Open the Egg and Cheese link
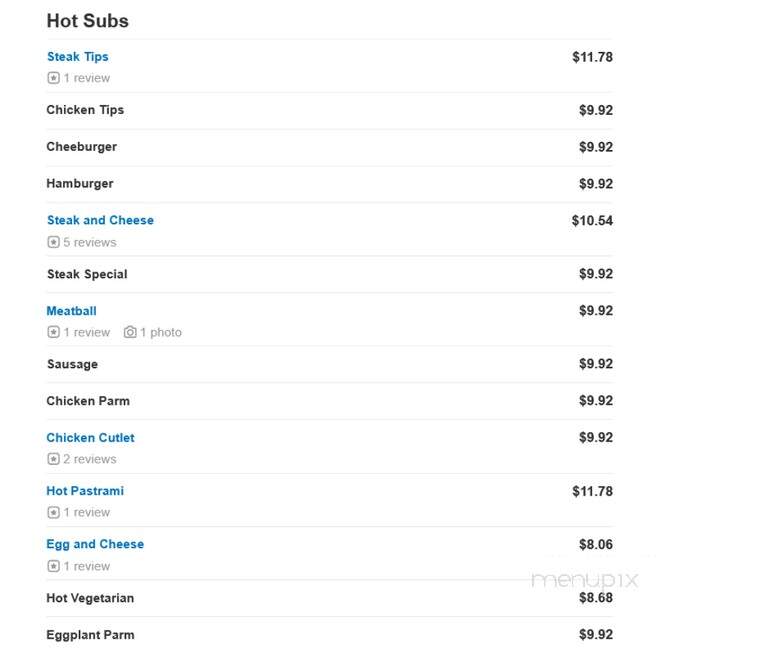Image resolution: width=764 pixels, height=663 pixels. pyautogui.click(x=95, y=544)
